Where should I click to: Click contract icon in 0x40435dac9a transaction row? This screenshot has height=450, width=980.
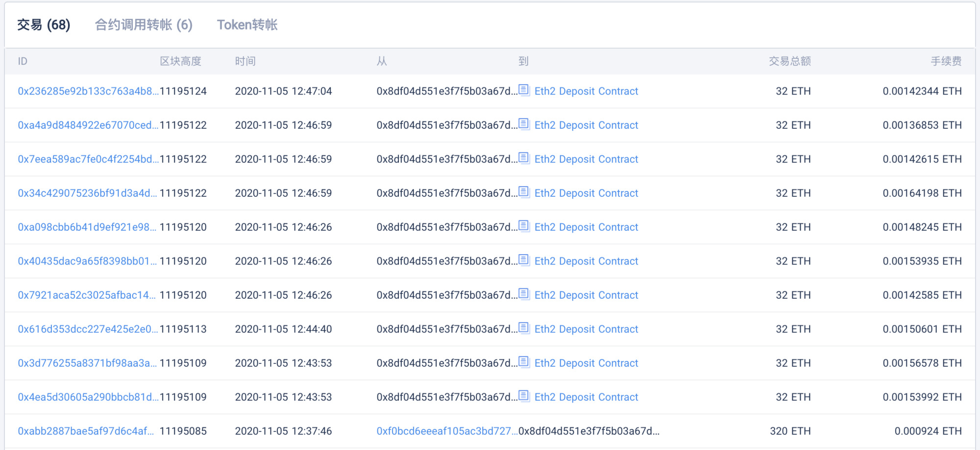[524, 260]
